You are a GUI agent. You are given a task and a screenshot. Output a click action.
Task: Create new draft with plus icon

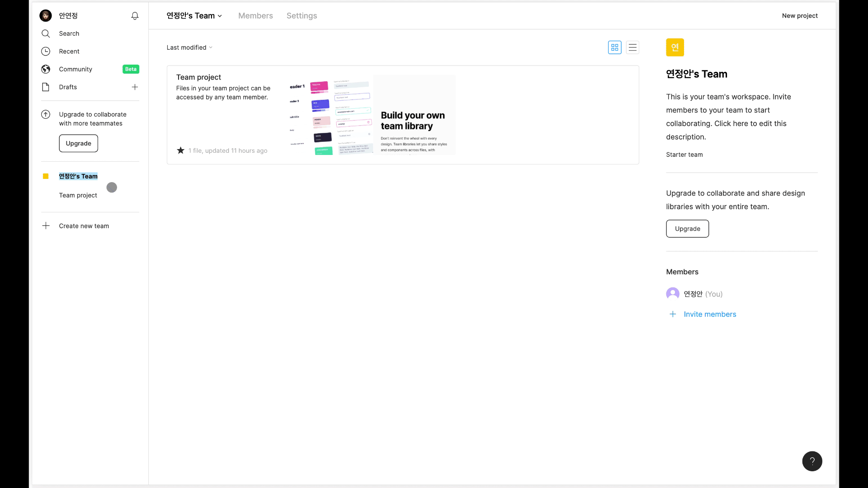[x=135, y=87]
